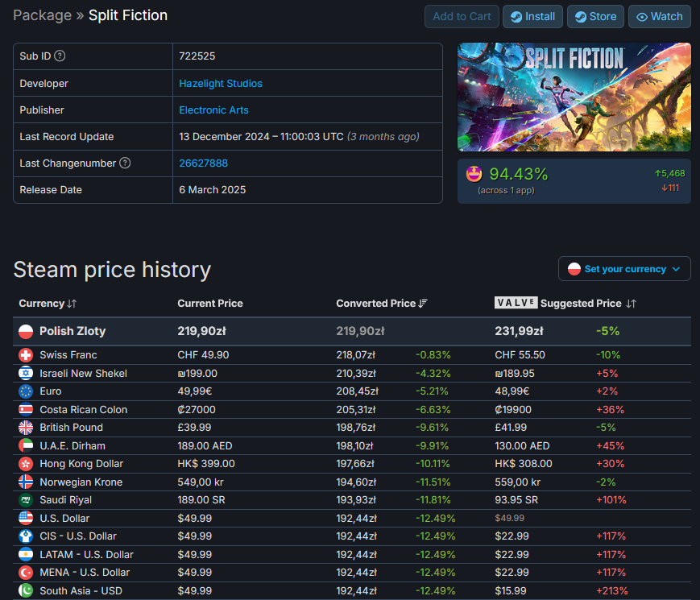Click the U.S. Dollar flag icon

26,518
